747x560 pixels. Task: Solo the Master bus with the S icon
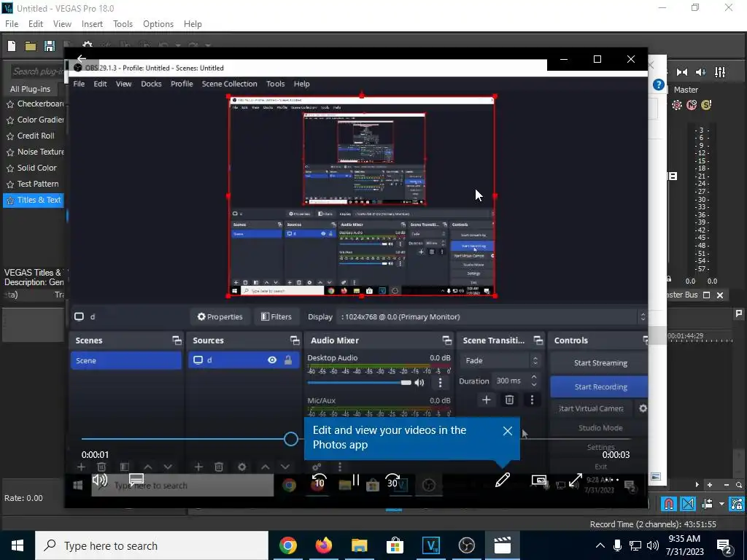pos(706,105)
